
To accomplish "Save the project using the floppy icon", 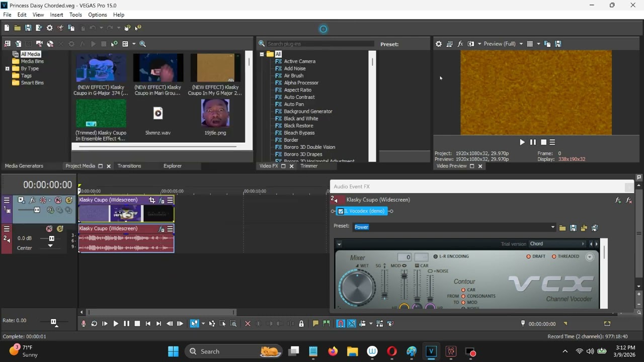I will (x=28, y=28).
